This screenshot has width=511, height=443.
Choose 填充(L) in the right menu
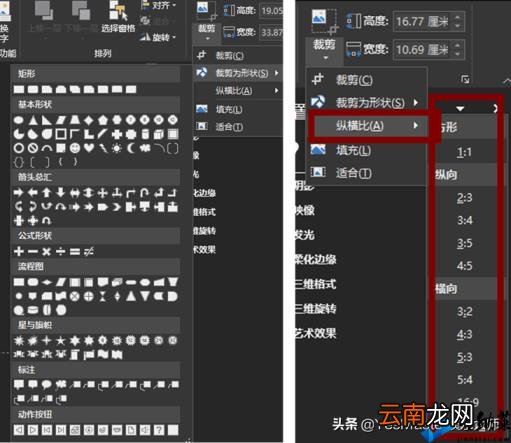(366, 150)
